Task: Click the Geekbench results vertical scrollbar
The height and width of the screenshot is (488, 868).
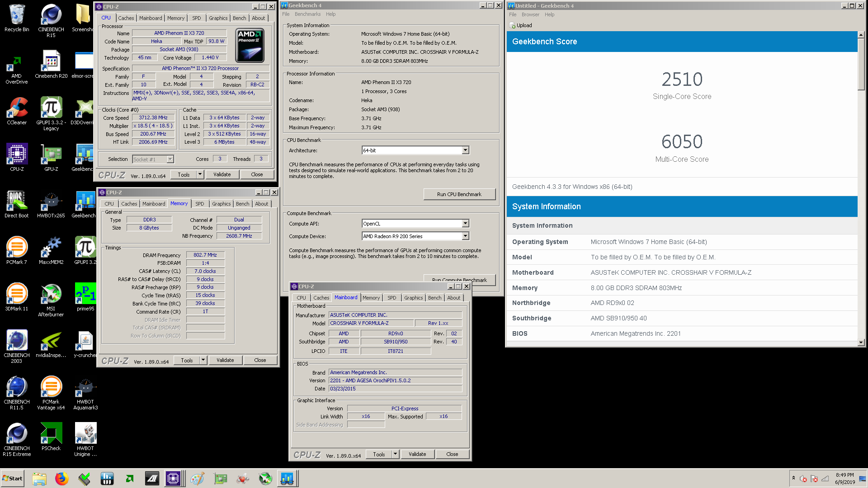Action: 861,64
